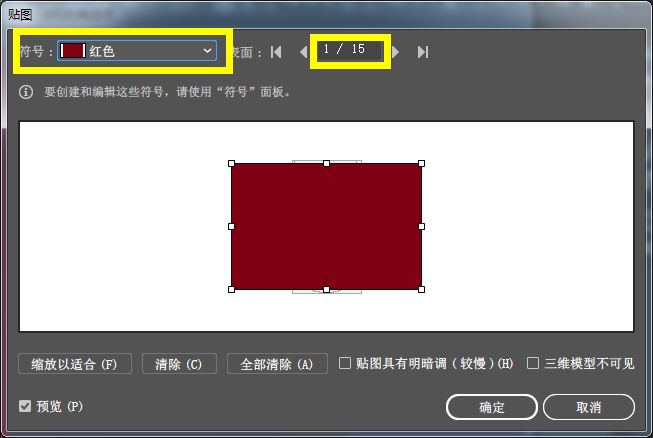Click the 清除 (C) button

[x=179, y=364]
